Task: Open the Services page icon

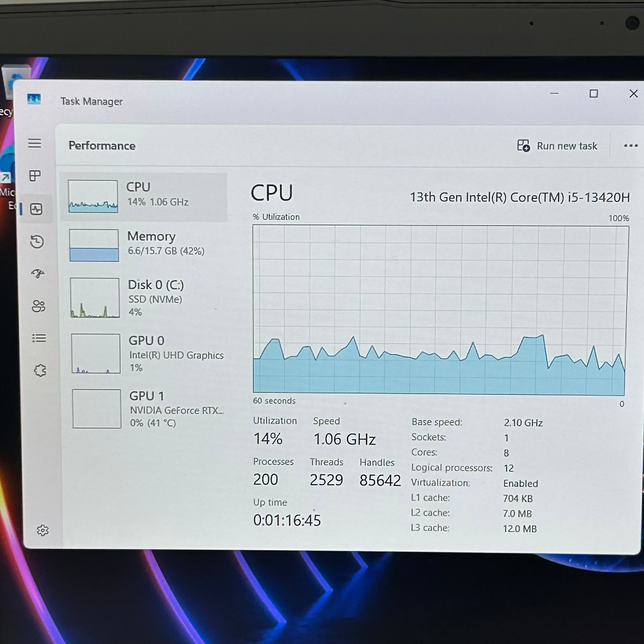Action: point(40,370)
